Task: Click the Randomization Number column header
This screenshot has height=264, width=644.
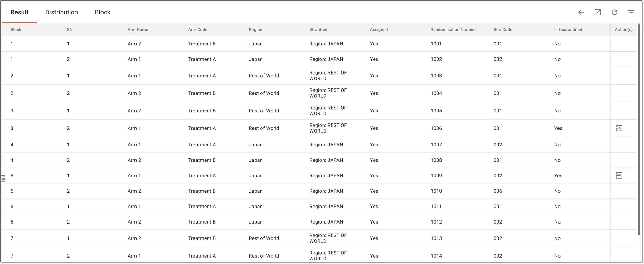Action: pos(453,30)
